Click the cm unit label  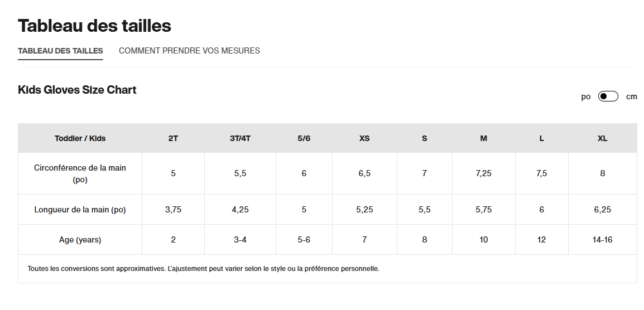tap(631, 96)
